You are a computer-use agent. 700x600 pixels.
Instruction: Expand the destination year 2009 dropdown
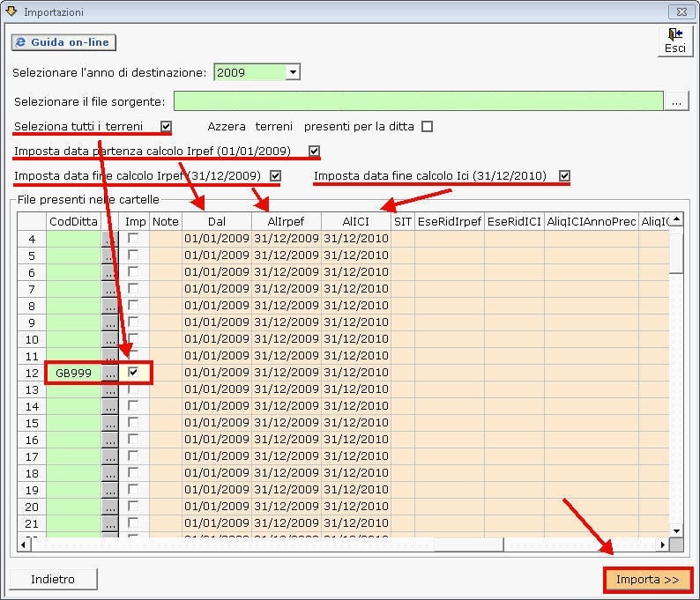pos(293,72)
